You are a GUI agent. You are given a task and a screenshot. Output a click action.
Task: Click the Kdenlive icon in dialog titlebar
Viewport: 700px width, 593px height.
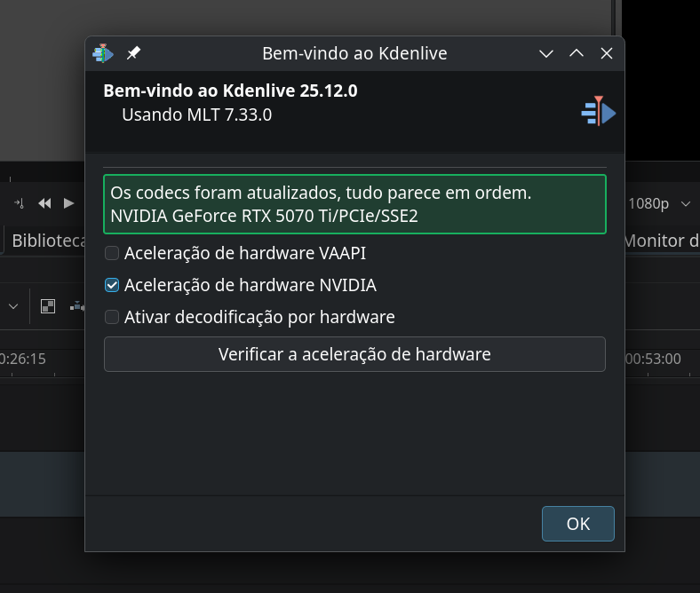coord(103,53)
